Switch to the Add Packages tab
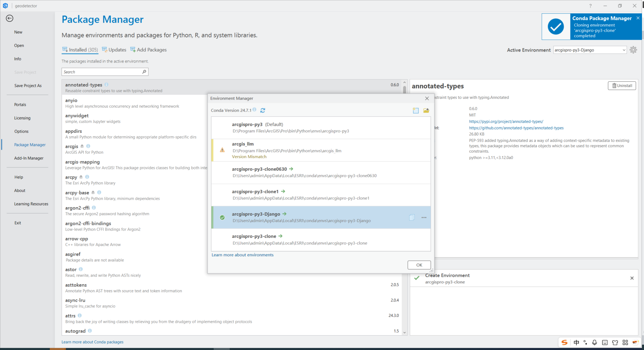The width and height of the screenshot is (644, 350). (148, 50)
